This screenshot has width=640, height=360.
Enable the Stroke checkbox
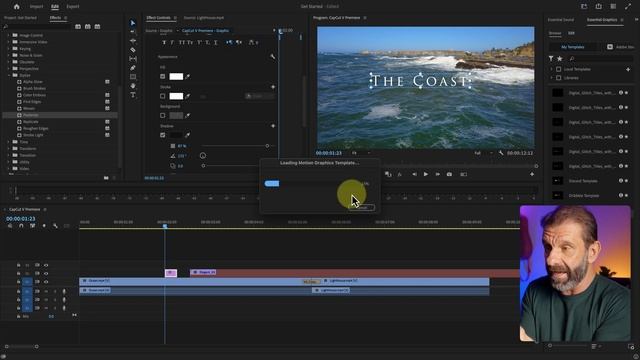(162, 96)
